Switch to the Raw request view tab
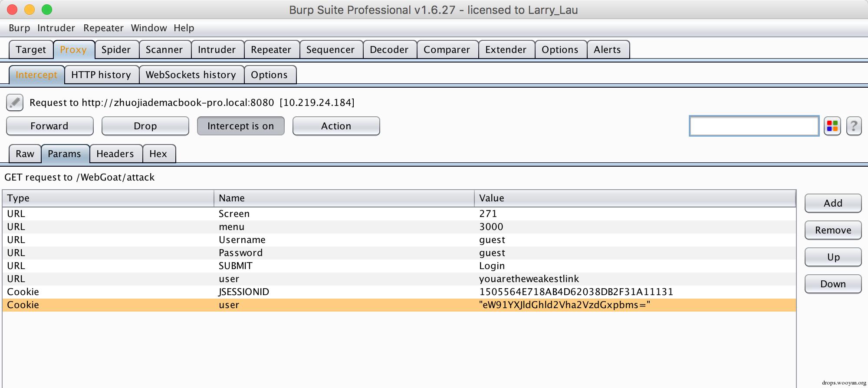868x388 pixels. tap(25, 154)
